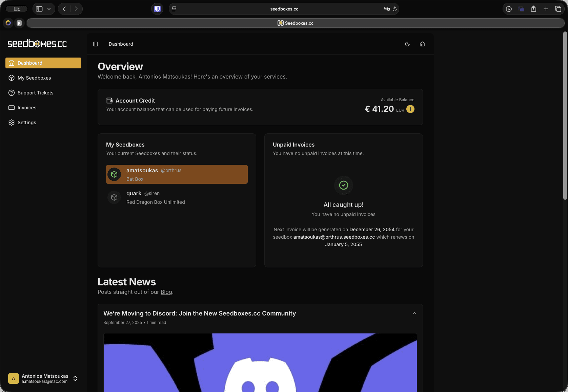Select the quark Red Dragon Box seedbox

coord(177,197)
